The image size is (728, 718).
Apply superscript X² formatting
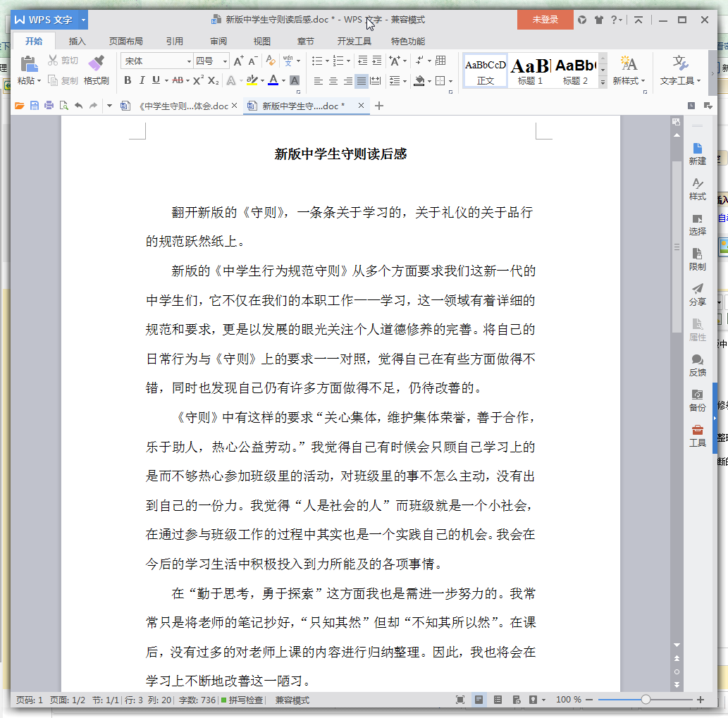198,80
